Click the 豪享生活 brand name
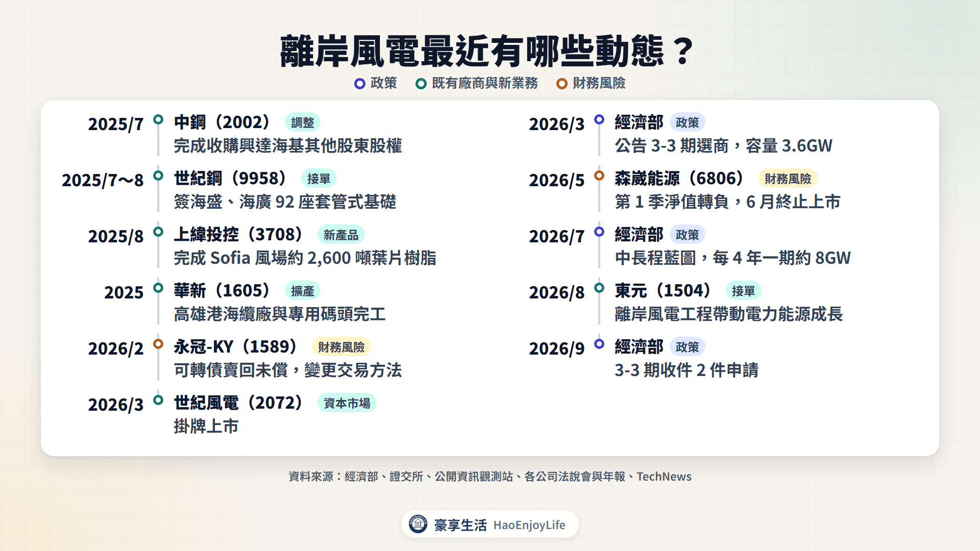This screenshot has height=551, width=980. 460,525
